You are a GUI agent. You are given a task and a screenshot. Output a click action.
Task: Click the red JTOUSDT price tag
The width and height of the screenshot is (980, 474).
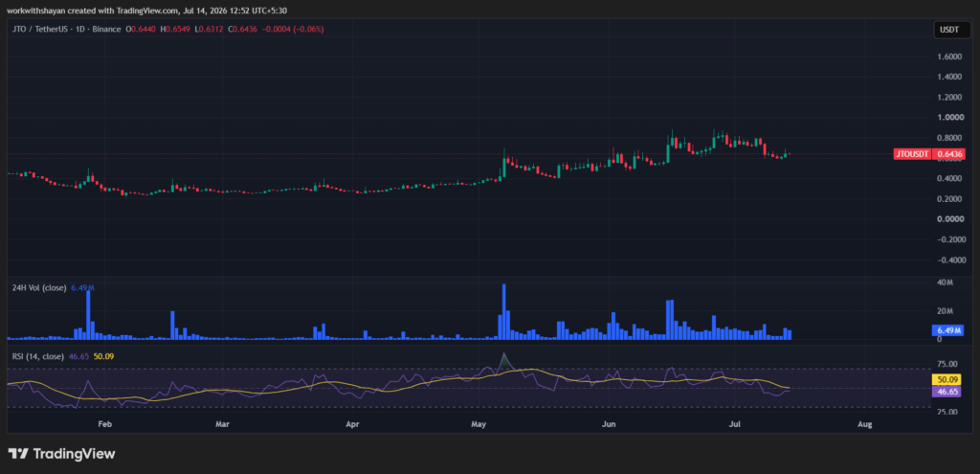[912, 154]
